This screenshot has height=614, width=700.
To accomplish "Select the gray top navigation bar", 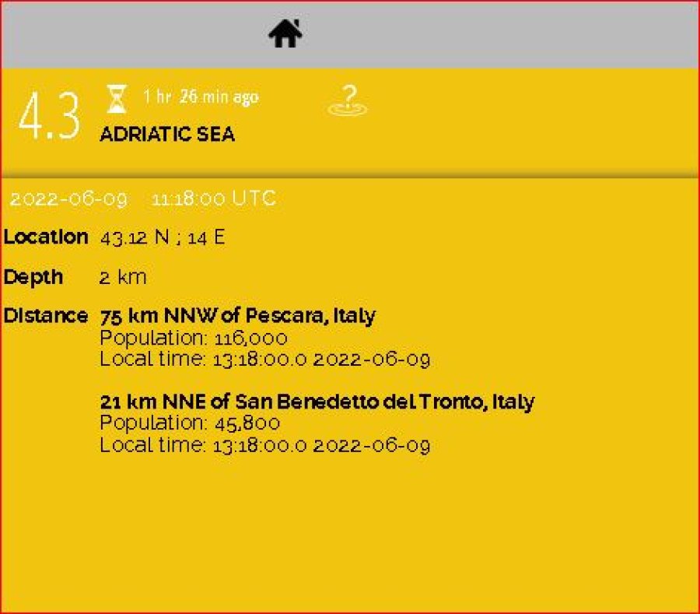I will click(350, 35).
